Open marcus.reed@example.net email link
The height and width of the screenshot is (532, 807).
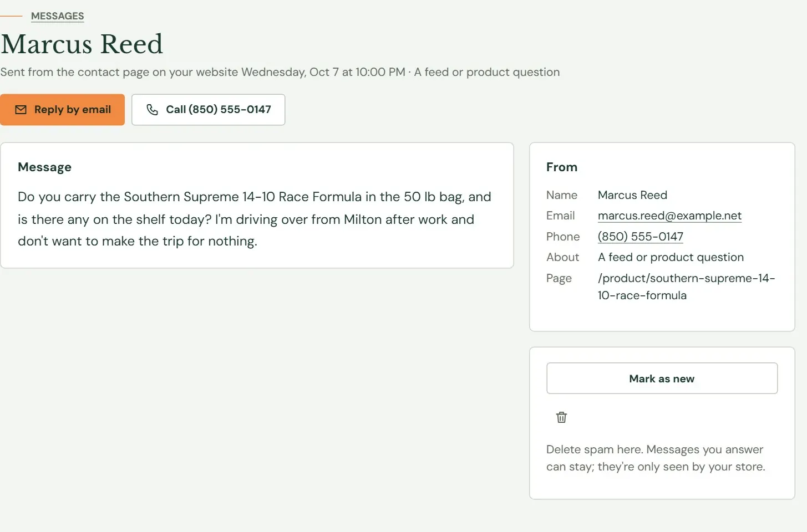click(x=669, y=216)
